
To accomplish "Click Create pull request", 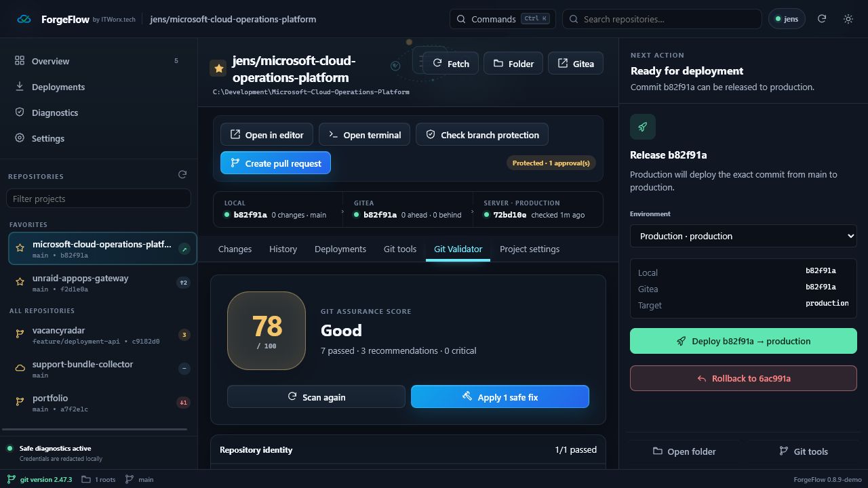I will point(275,163).
